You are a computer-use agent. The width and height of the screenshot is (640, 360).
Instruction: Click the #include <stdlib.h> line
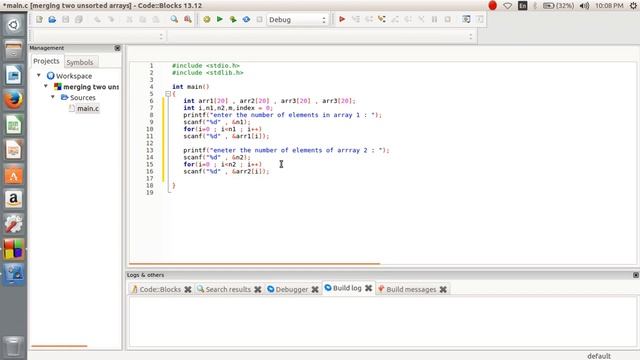click(207, 73)
